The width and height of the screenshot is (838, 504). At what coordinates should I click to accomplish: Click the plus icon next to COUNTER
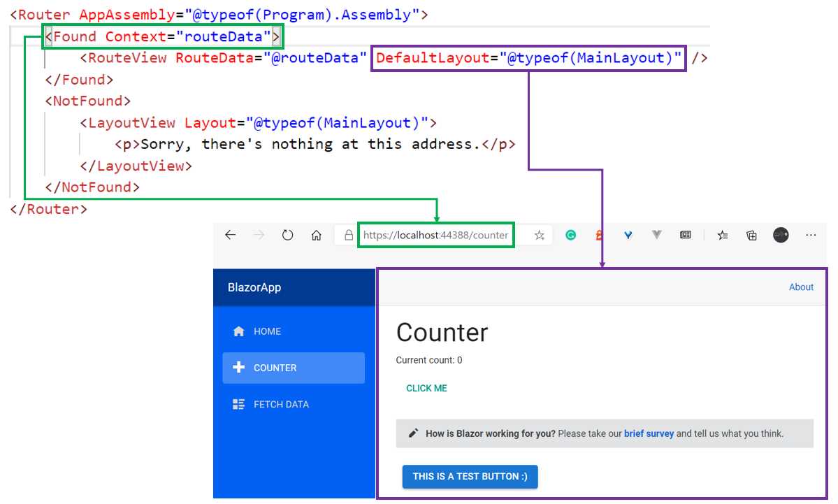238,368
